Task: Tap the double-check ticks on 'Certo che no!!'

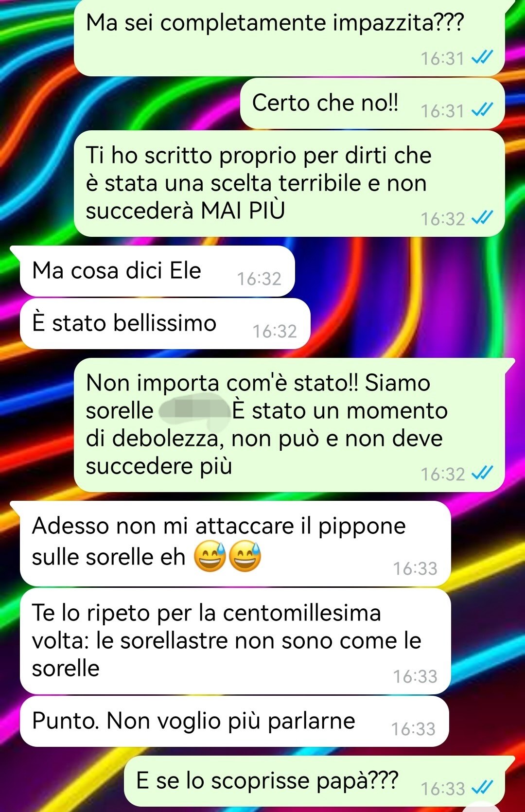Action: (x=483, y=110)
